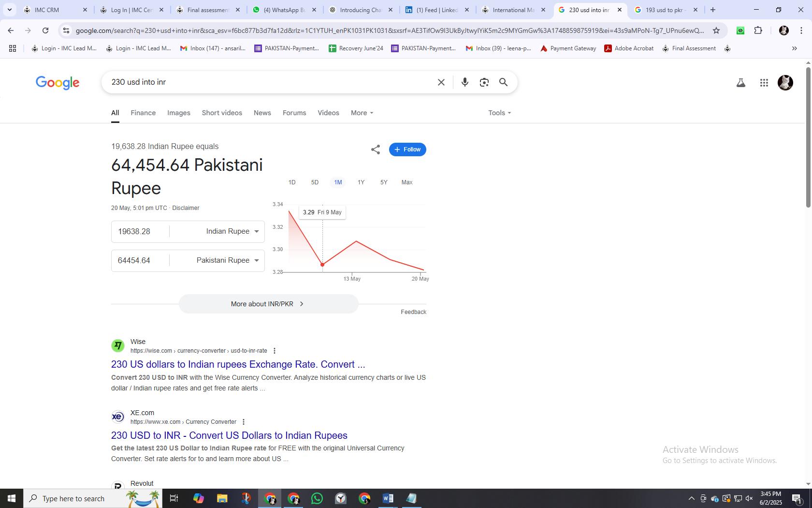Expand the More search filters menu
The image size is (812, 508).
click(x=362, y=113)
